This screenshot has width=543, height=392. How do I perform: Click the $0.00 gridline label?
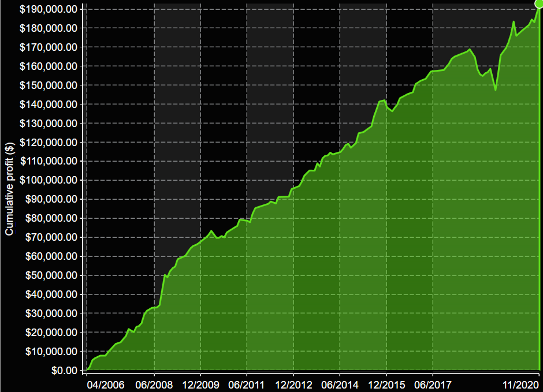65,371
